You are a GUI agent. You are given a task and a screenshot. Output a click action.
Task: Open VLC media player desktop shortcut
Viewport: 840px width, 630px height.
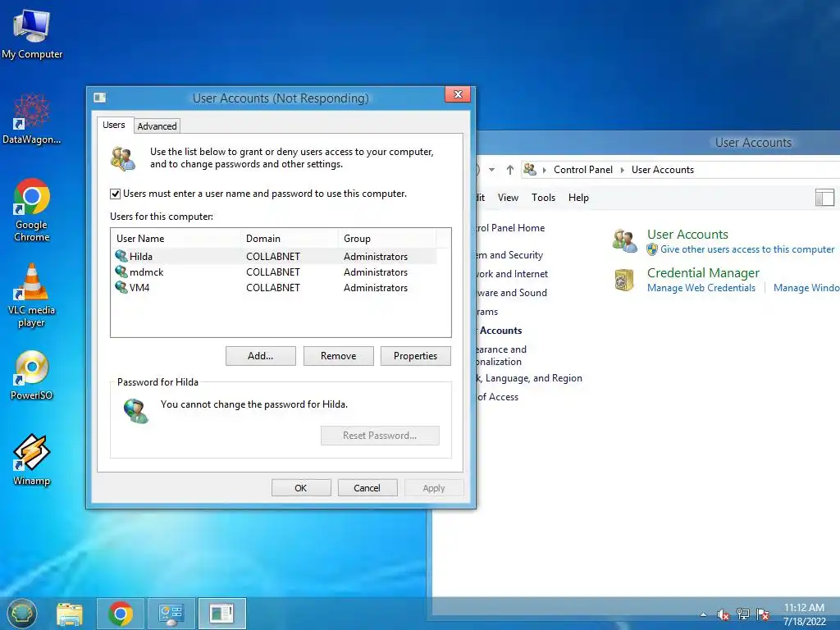[32, 295]
